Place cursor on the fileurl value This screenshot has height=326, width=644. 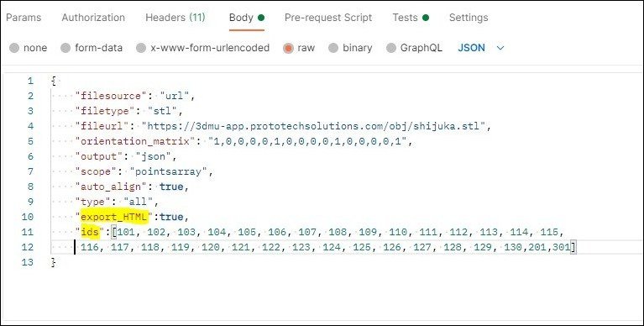317,126
